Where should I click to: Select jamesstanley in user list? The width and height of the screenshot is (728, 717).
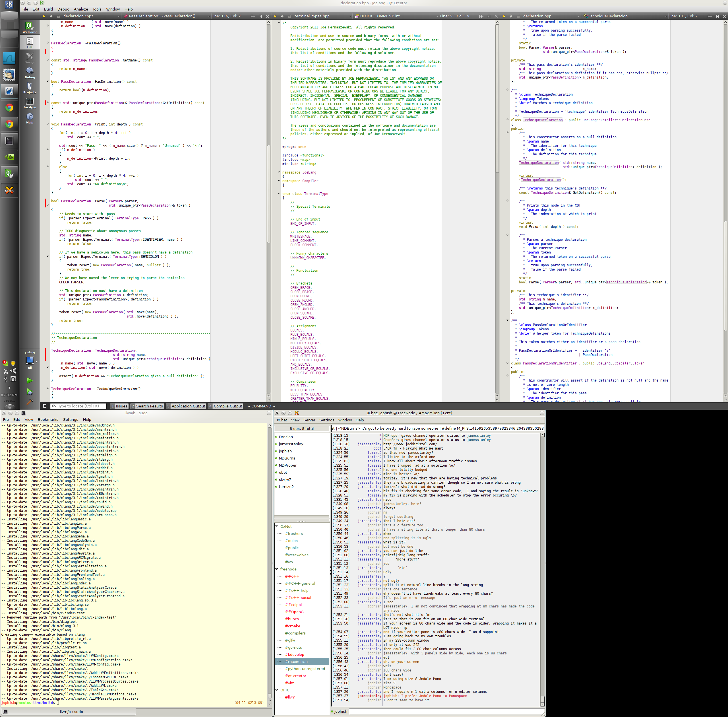tap(291, 444)
